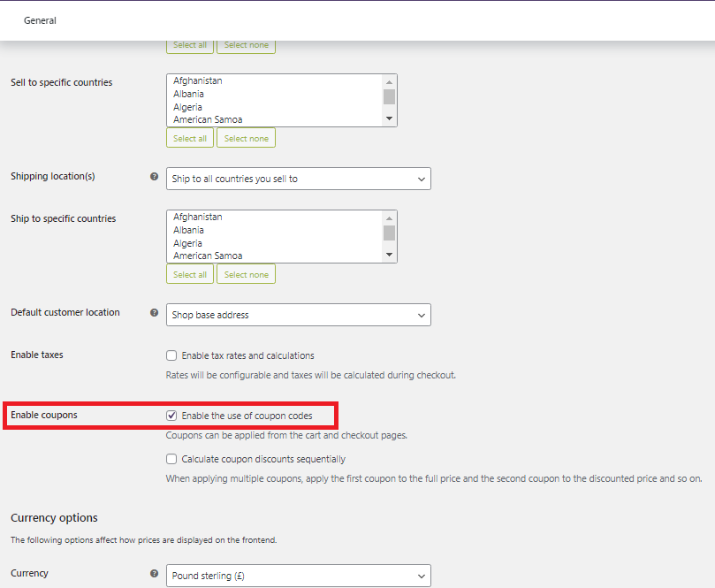Viewport: 715px width, 588px height.
Task: Click down arrow of Ship to countries scrollbar
Action: [x=389, y=255]
